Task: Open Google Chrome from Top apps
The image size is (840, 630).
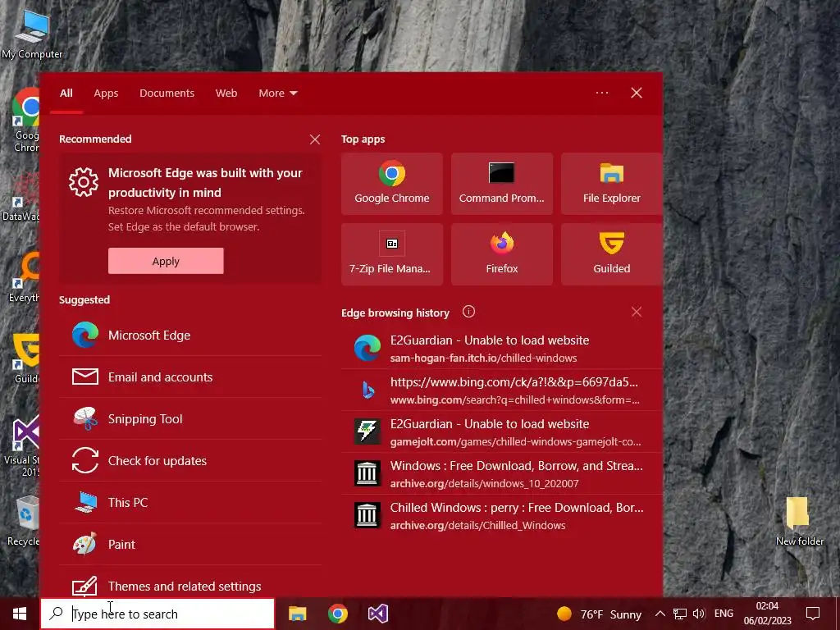Action: (x=391, y=184)
